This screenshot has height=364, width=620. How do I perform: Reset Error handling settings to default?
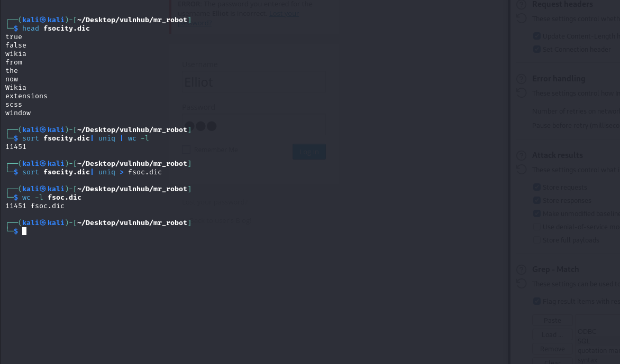pyautogui.click(x=521, y=92)
